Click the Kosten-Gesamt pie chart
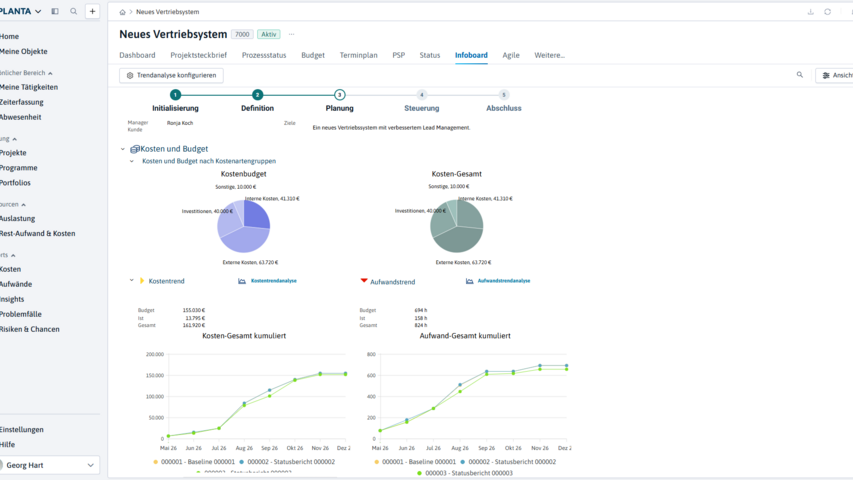853x480 pixels. click(456, 226)
